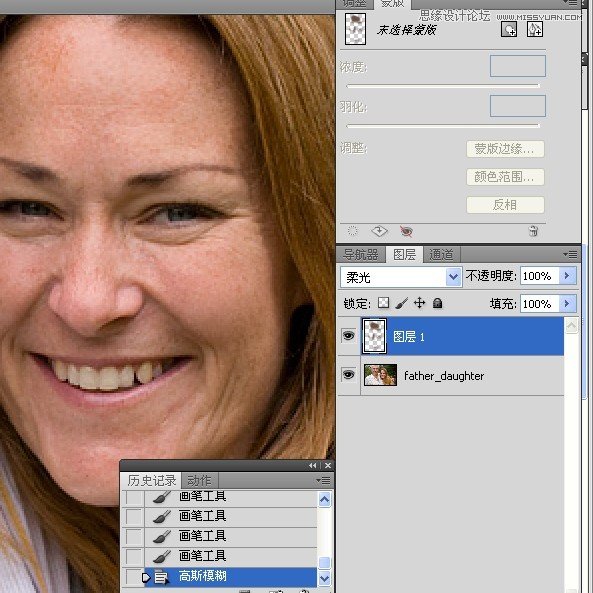Click the 浓度 slider track
This screenshot has height=593, width=593.
[x=443, y=86]
